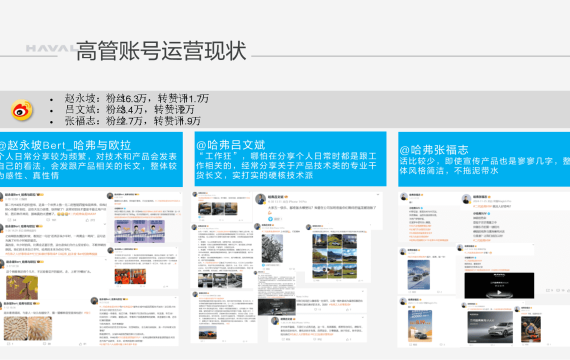Select the @哈弗张福志 blue description box
Image resolution: width=570 pixels, height=360 pixels.
coord(484,159)
